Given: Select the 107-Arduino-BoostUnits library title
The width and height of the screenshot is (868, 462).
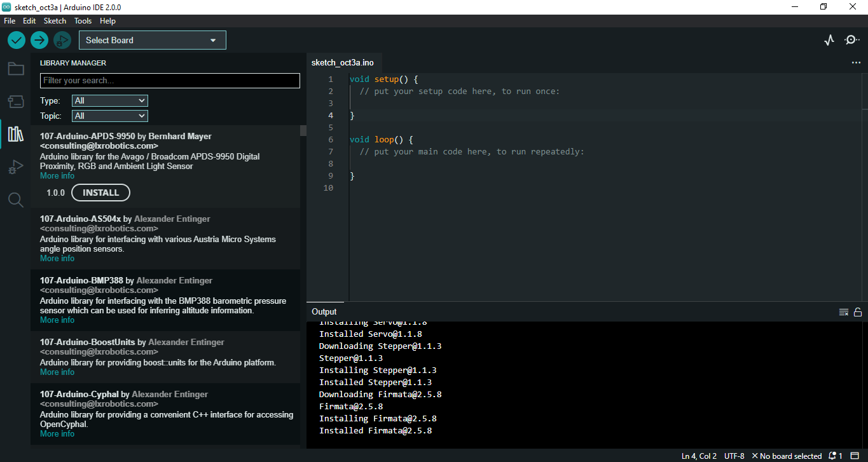Looking at the screenshot, I should click(x=88, y=342).
